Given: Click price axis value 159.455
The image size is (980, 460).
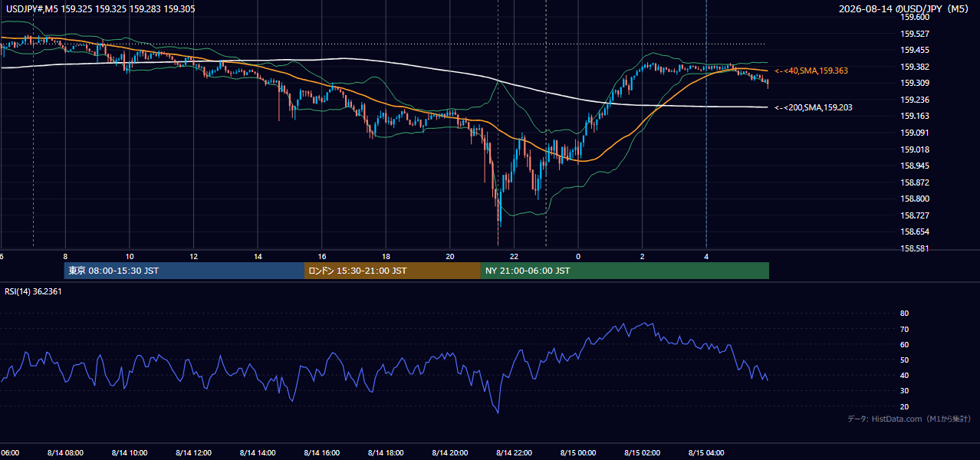Looking at the screenshot, I should tap(915, 51).
